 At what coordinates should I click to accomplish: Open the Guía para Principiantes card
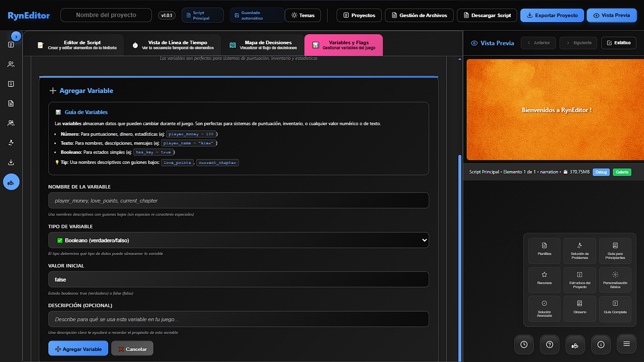[x=615, y=250]
